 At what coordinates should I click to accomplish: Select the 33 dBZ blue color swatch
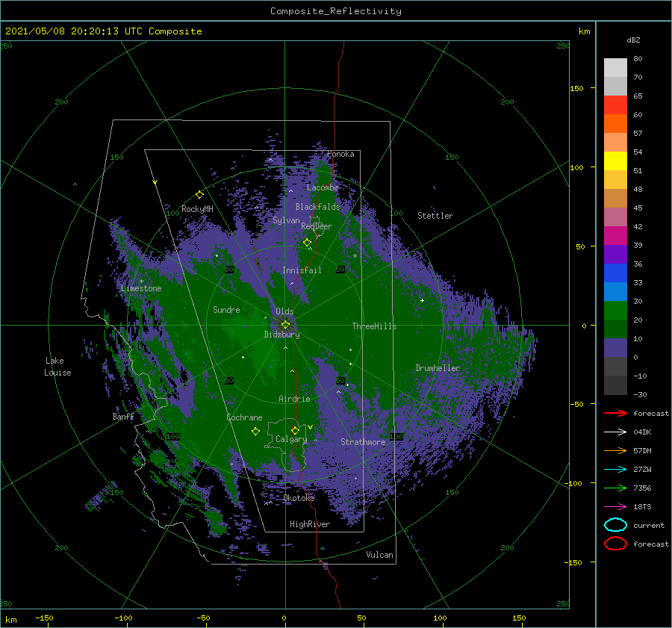[615, 291]
